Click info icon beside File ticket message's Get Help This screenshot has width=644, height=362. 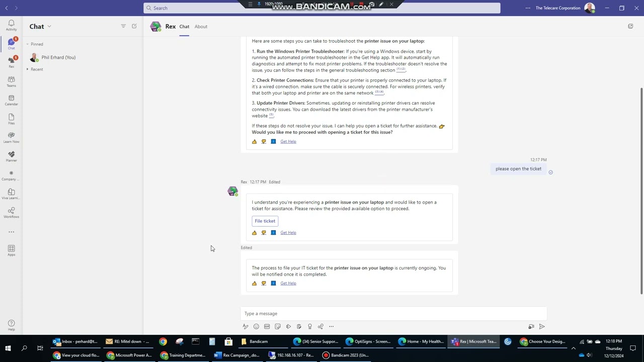(273, 233)
